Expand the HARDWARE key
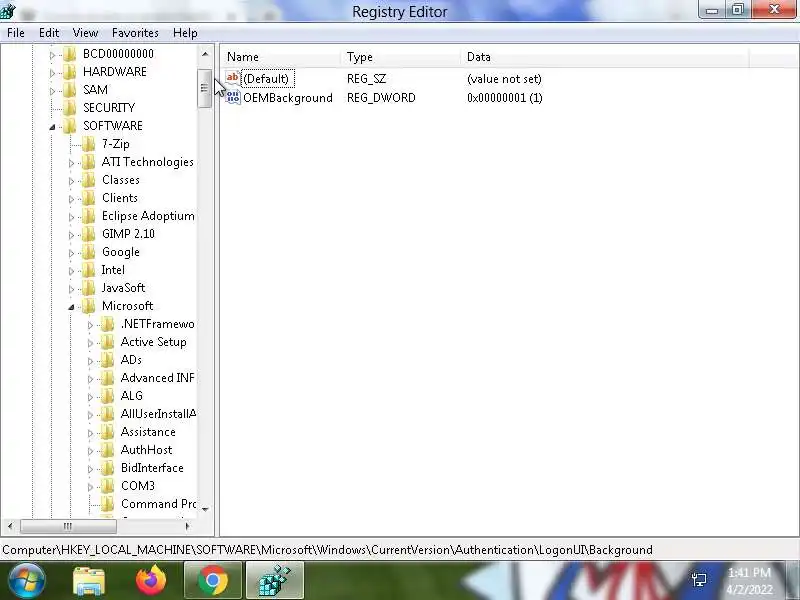The height and width of the screenshot is (600, 800). point(52,73)
